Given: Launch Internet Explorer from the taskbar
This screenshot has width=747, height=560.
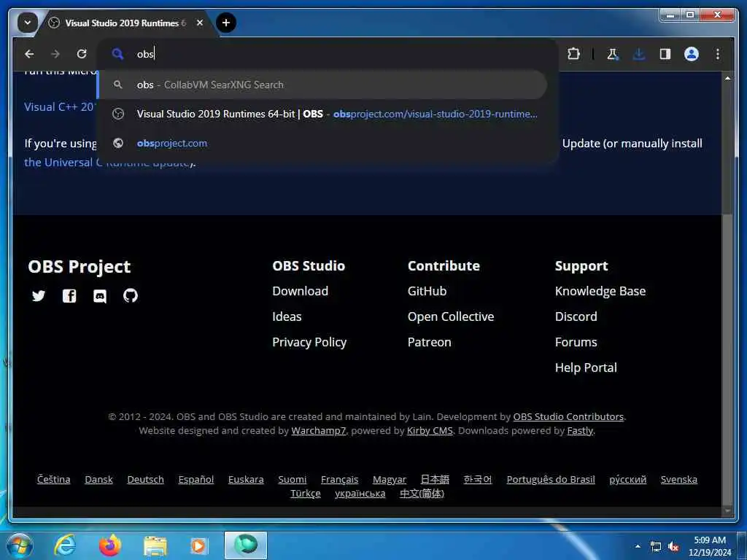Looking at the screenshot, I should (65, 545).
